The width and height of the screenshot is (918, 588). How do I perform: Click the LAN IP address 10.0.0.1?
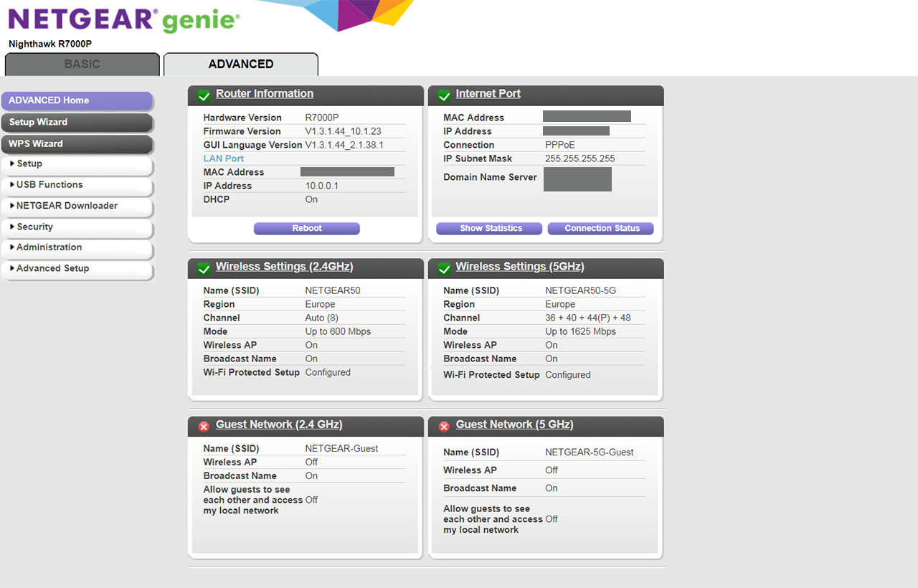tap(322, 186)
